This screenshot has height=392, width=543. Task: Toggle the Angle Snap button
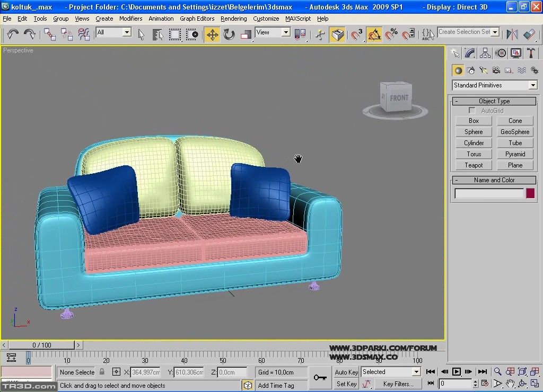click(374, 34)
